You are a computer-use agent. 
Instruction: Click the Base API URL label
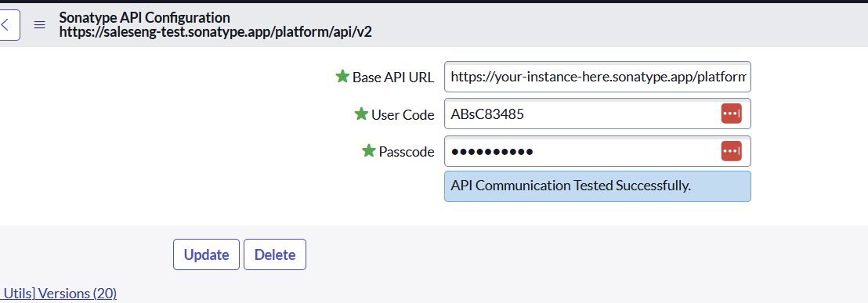pos(393,78)
